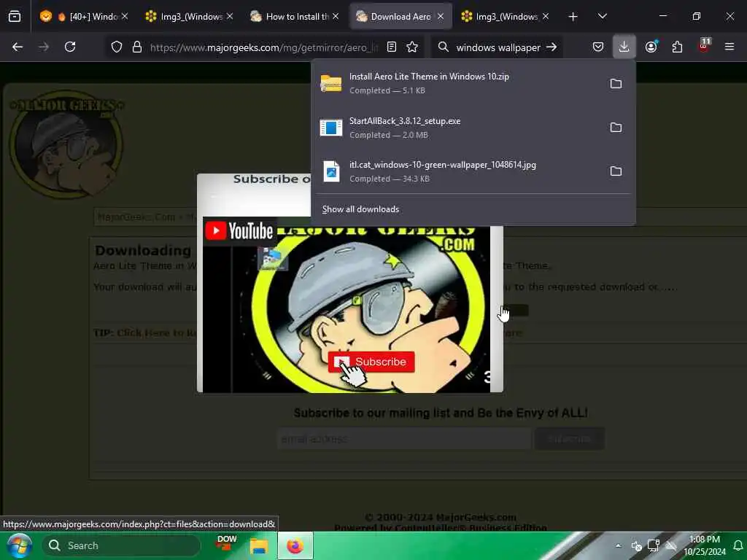Click Show all downloads
The image size is (747, 560).
360,209
